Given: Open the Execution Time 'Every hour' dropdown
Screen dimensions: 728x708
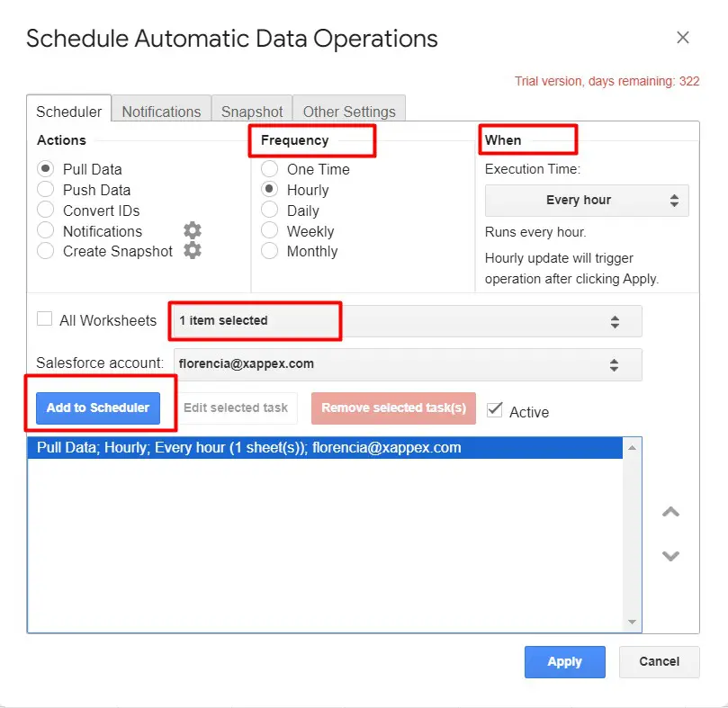Looking at the screenshot, I should click(587, 201).
